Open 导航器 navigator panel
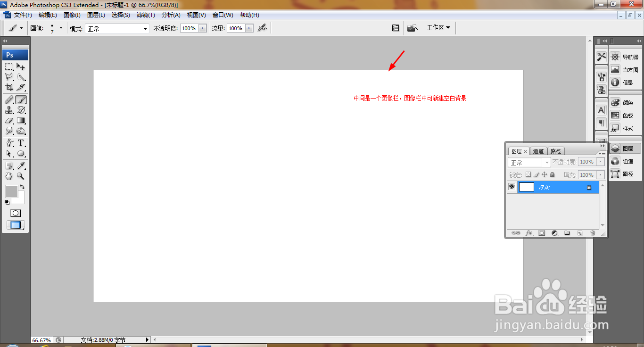This screenshot has width=644, height=347. pos(625,57)
